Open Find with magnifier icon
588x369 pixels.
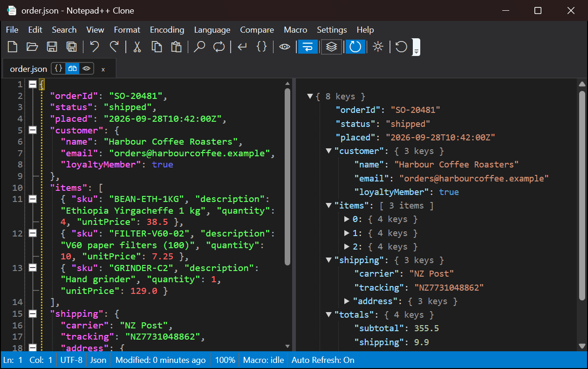(x=199, y=47)
